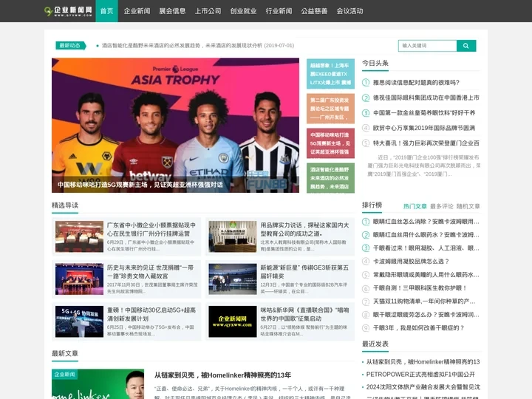
Task: Open the banner caption 中国移动咪咕打造5G观赛新主场
Action: tap(140, 185)
